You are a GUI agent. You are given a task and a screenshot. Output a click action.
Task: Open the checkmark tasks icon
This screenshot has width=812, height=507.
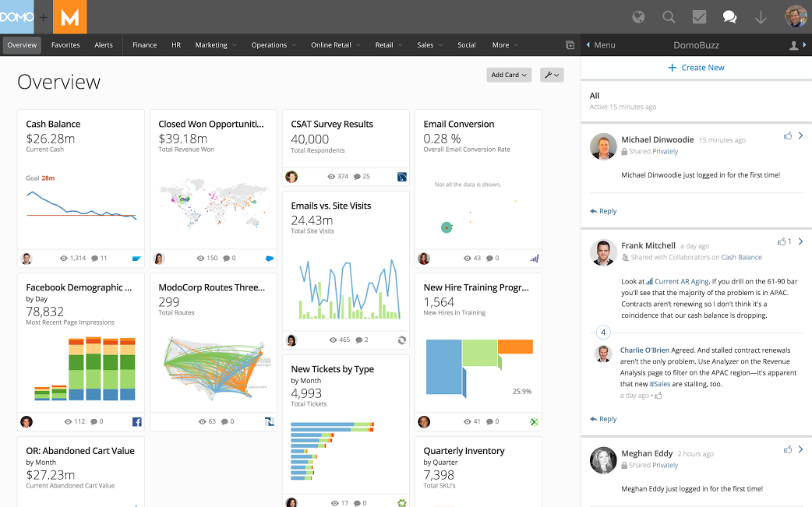699,17
